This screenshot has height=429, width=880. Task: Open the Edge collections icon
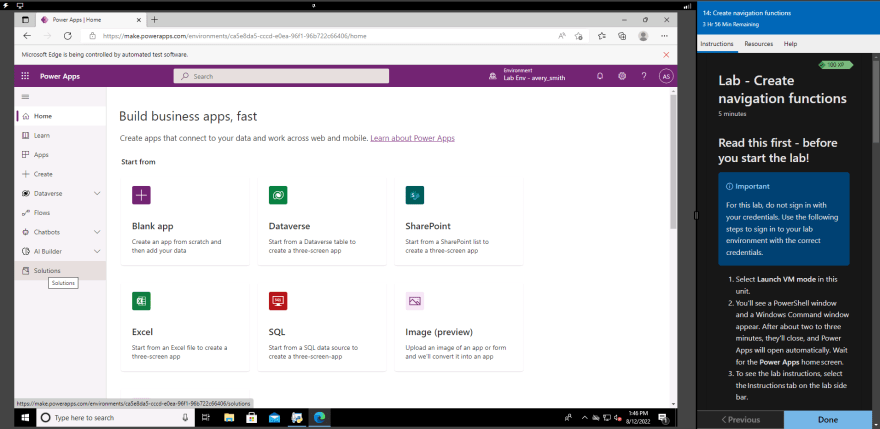tap(622, 35)
